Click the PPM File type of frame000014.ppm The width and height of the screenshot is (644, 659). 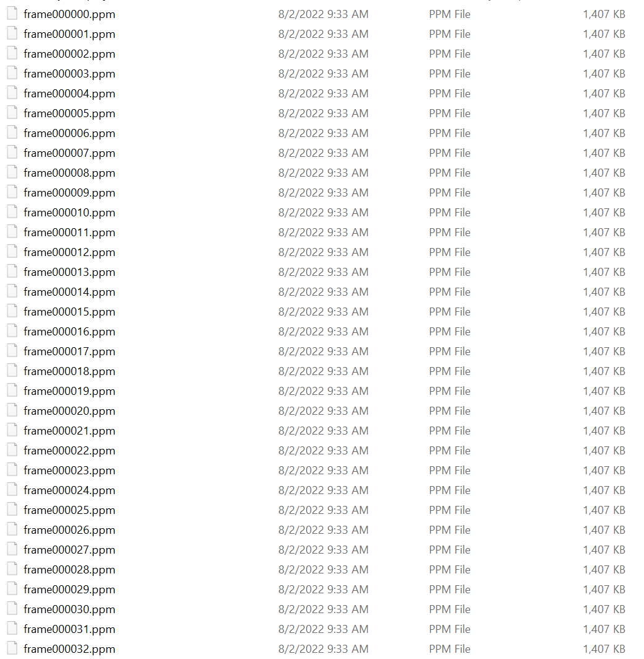click(x=449, y=291)
